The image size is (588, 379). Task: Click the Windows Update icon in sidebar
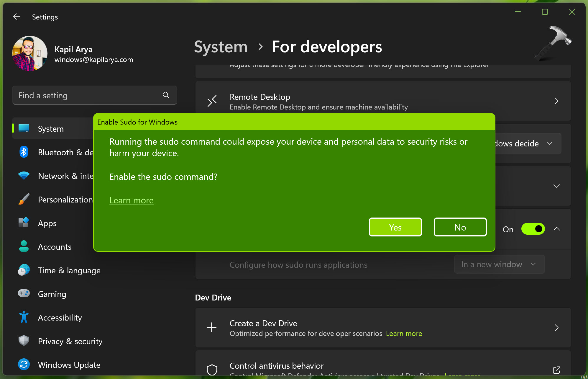pos(24,365)
